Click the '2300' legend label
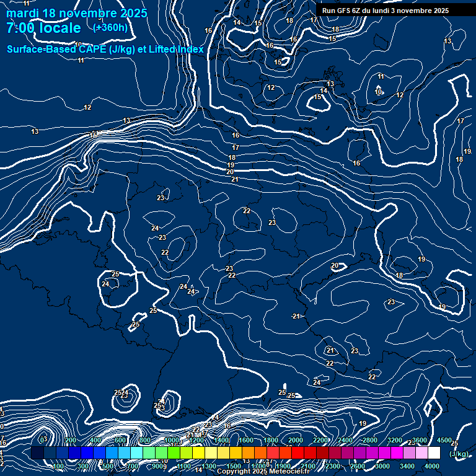 [x=333, y=466]
